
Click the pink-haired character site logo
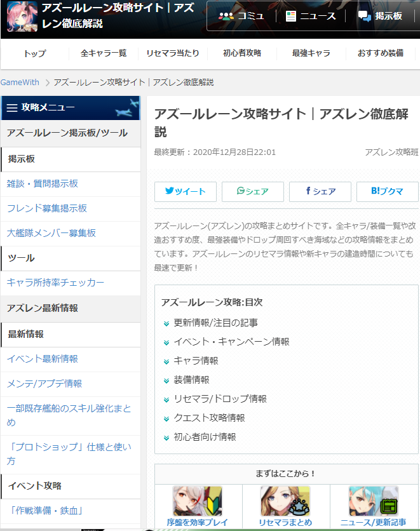point(22,17)
